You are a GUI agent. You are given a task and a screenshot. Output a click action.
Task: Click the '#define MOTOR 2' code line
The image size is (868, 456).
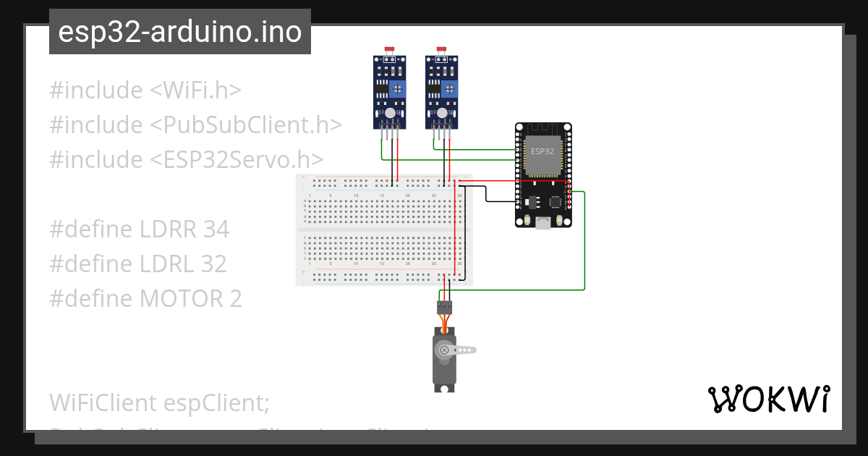point(145,297)
